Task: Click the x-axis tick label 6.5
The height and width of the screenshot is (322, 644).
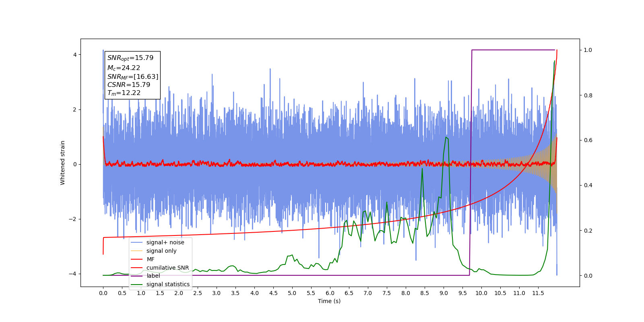Action: point(349,293)
